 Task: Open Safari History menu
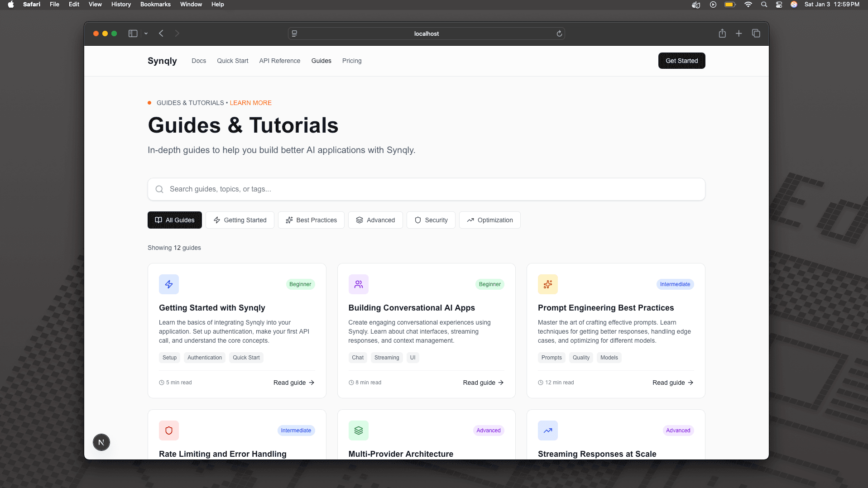pyautogui.click(x=121, y=5)
